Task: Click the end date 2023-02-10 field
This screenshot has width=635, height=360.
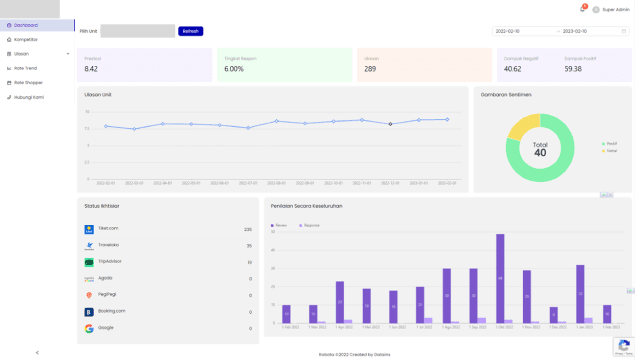Action: point(589,31)
